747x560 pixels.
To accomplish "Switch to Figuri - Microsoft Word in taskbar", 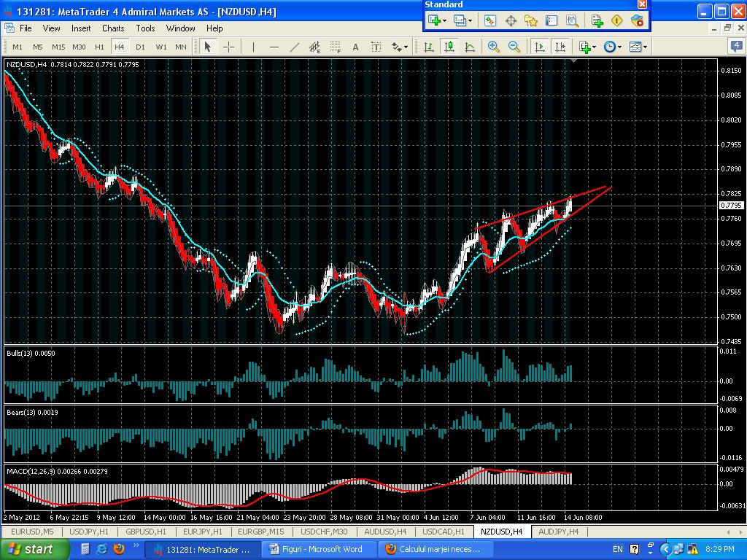I will pos(322,549).
